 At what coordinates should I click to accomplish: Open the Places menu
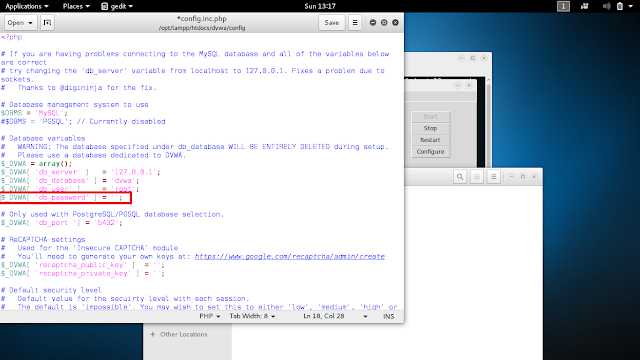(x=76, y=6)
